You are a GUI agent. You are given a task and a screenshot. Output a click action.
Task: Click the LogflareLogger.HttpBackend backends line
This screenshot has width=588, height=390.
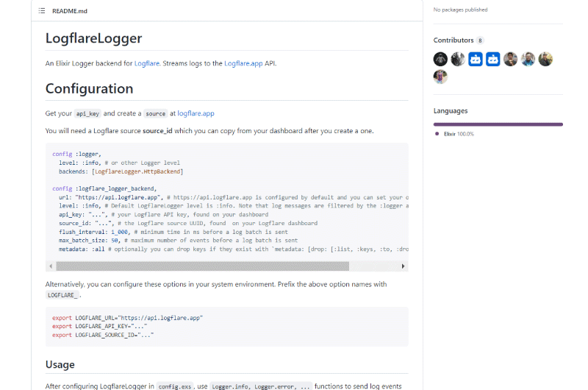click(x=121, y=171)
